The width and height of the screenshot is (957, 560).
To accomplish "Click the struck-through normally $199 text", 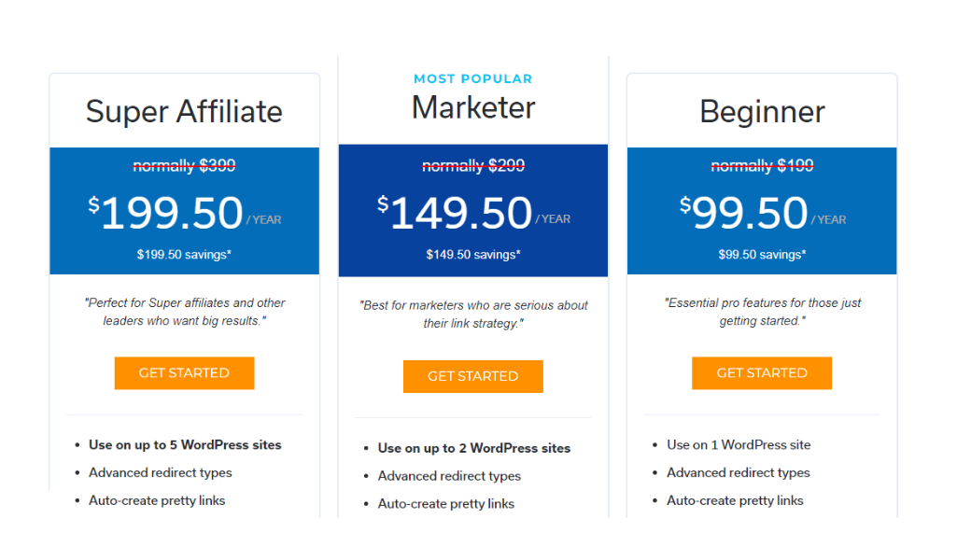I will [762, 166].
